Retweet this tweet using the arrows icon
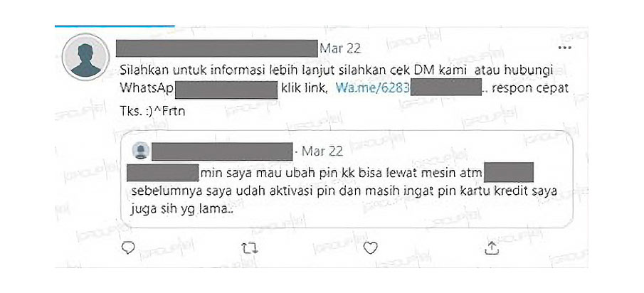Image resolution: width=644 pixels, height=293 pixels. click(x=250, y=248)
